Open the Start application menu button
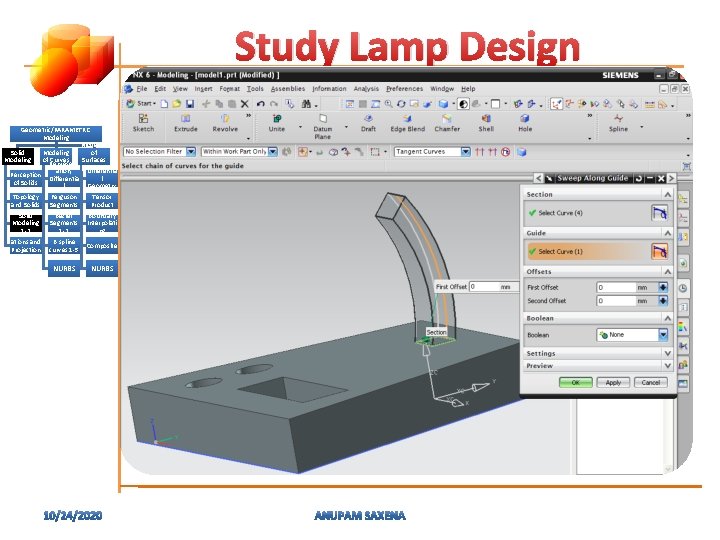 (141, 104)
